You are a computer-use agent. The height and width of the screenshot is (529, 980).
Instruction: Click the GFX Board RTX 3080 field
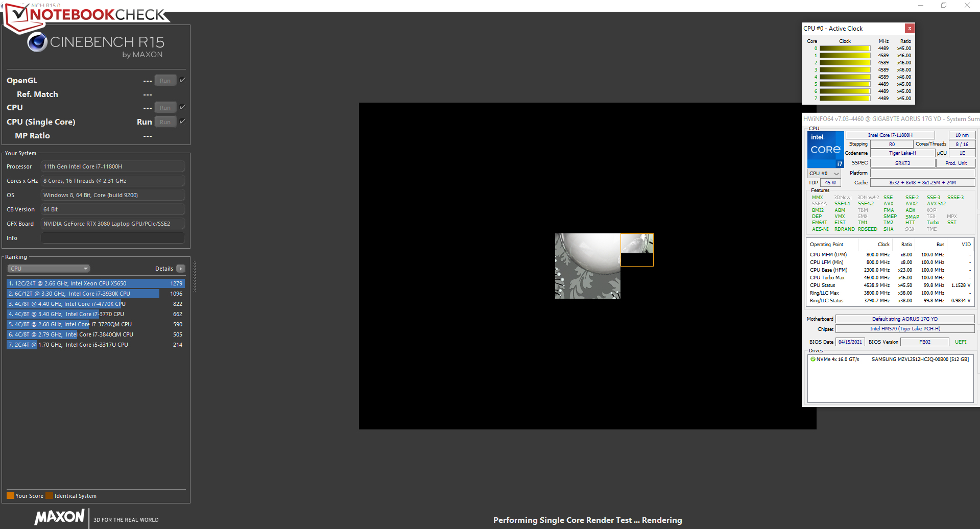tap(113, 224)
